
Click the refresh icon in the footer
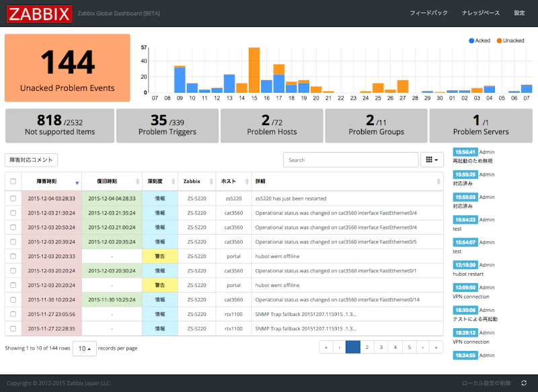tap(524, 383)
